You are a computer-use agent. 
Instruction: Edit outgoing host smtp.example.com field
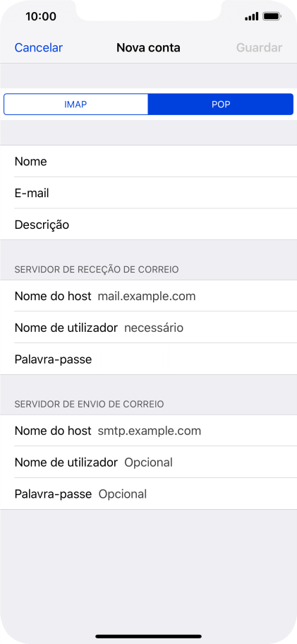(148, 431)
